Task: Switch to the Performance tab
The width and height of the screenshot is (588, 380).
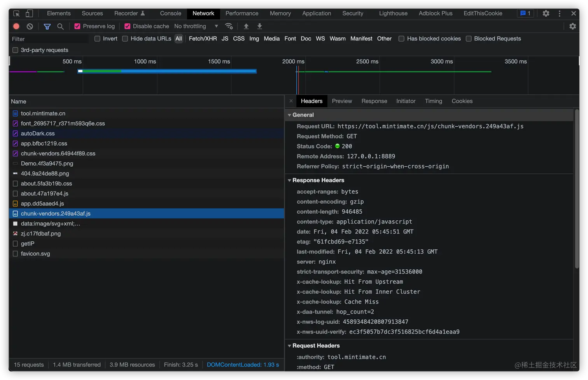Action: [242, 14]
